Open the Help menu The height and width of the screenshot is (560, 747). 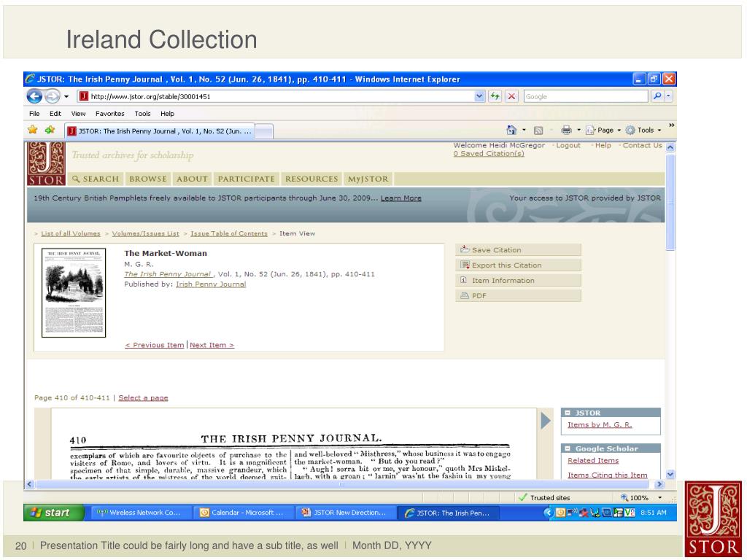167,114
